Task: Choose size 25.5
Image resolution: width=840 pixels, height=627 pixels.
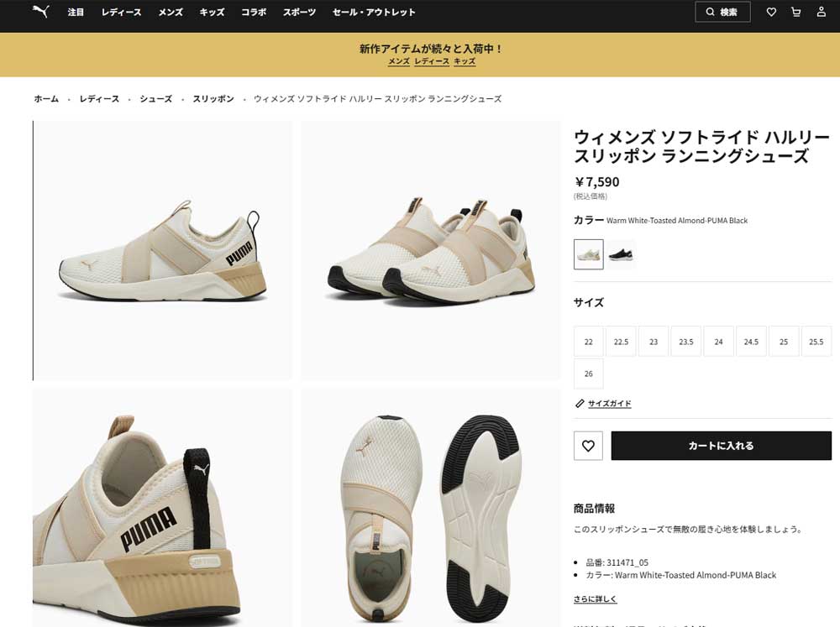Action: point(816,342)
